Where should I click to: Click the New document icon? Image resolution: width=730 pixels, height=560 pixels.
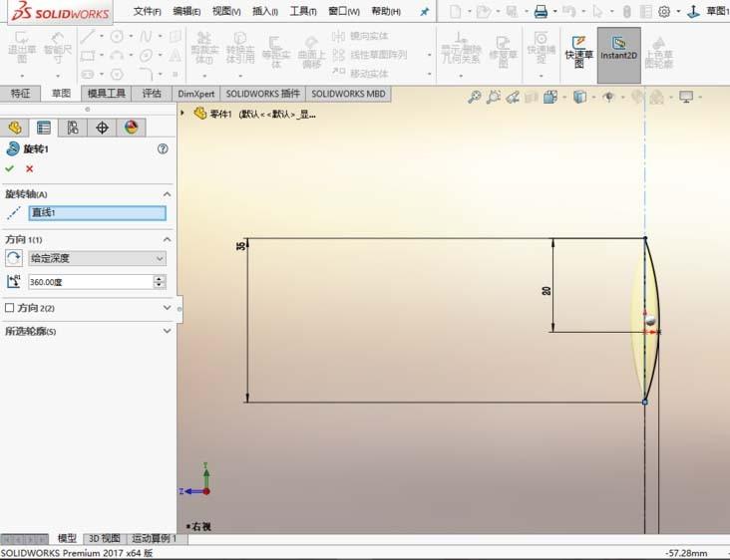pos(456,11)
